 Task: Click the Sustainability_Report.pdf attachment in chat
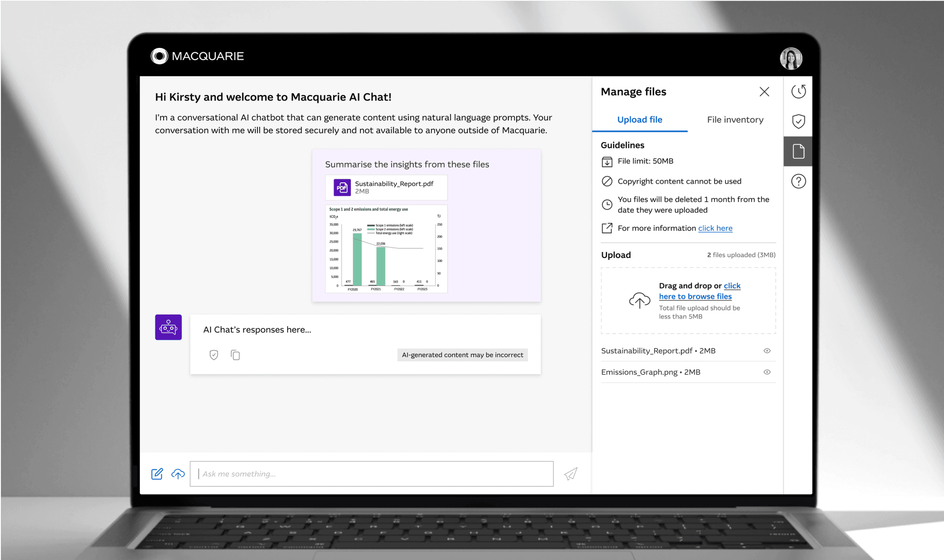386,187
